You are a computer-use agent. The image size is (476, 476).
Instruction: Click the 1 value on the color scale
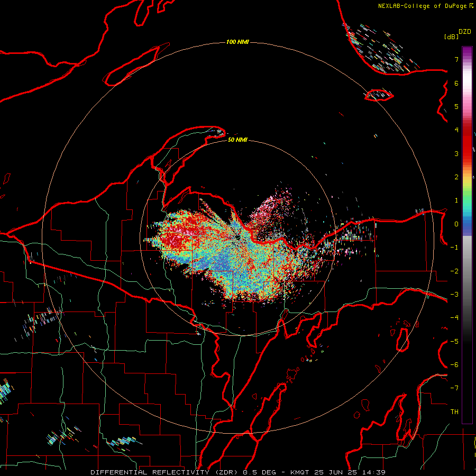tap(456, 200)
